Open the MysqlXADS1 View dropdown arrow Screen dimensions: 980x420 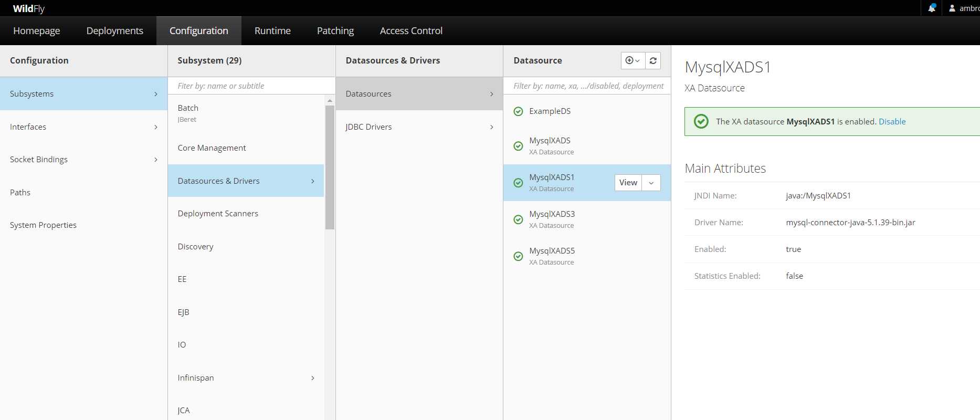(651, 183)
